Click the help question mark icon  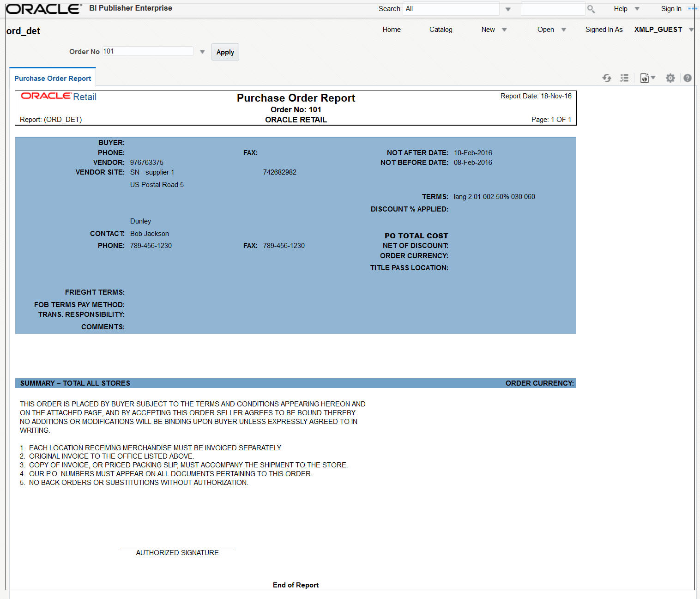688,78
